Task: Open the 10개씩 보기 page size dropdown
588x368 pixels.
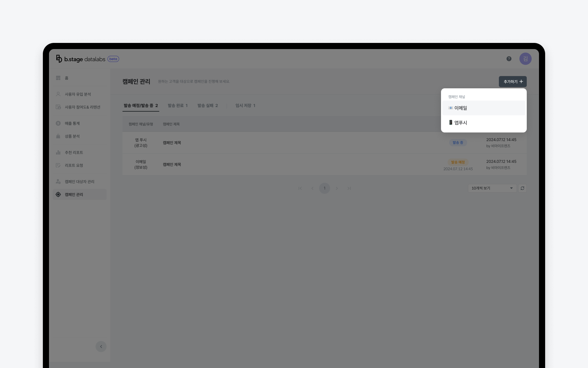Action: click(492, 188)
